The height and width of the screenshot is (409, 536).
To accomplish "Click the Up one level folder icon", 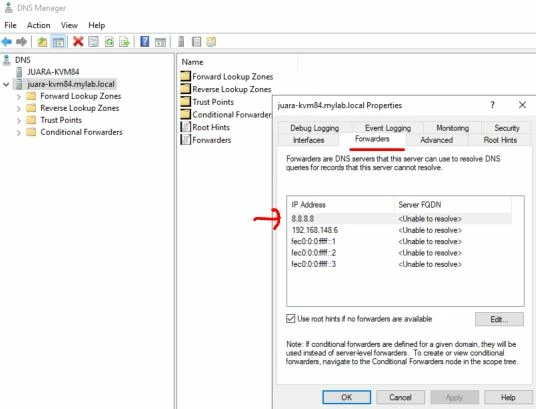I will pos(42,42).
